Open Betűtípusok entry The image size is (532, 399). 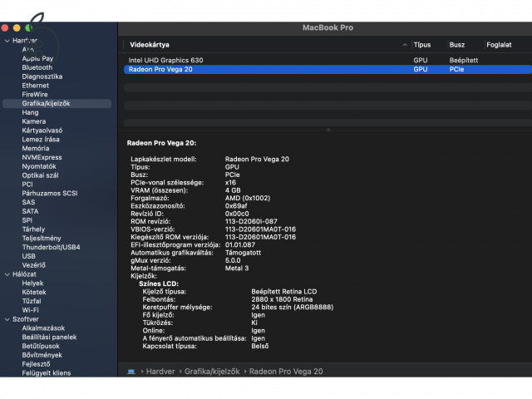(41, 347)
